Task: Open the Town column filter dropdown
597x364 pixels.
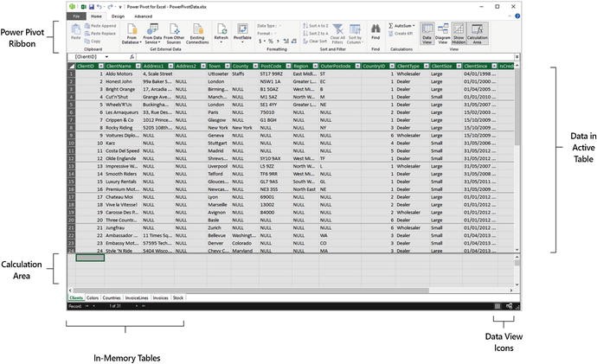Action: (x=228, y=67)
